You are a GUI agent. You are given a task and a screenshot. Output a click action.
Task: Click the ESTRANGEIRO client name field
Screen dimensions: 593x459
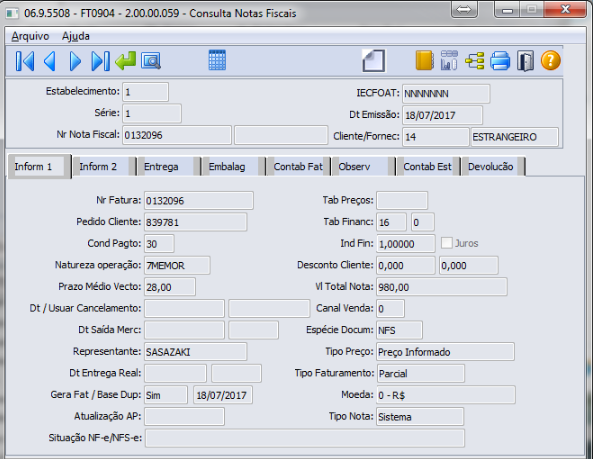point(515,136)
